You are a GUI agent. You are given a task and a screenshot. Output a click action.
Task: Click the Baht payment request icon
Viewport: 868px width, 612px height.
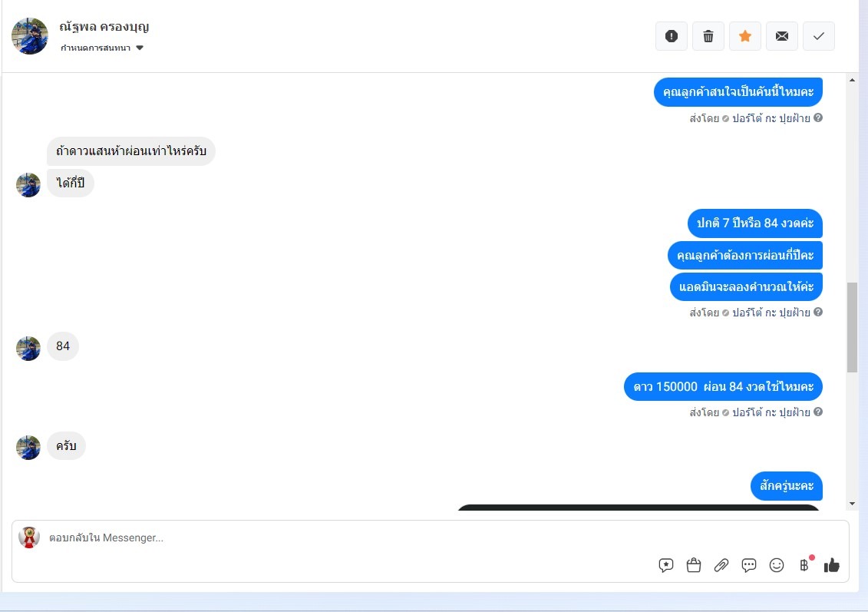click(x=804, y=565)
